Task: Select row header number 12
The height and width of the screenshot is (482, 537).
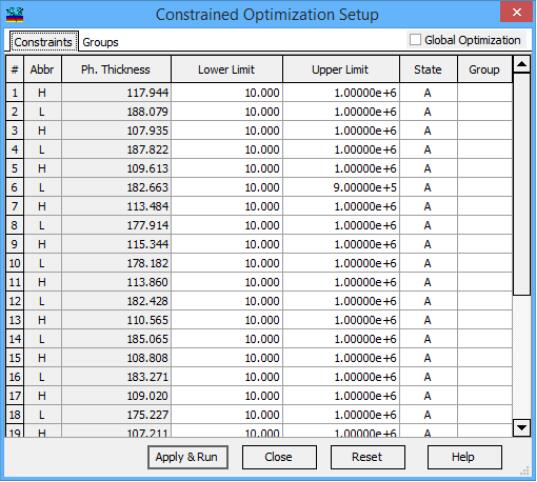Action: point(15,301)
